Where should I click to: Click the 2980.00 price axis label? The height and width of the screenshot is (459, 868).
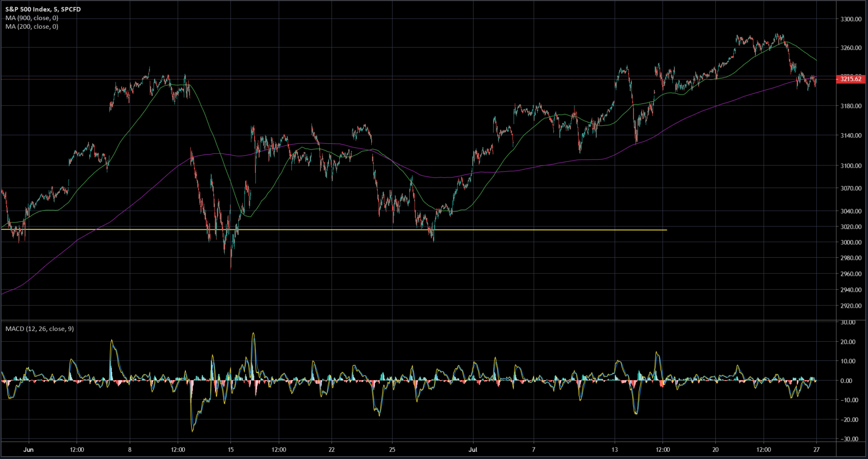851,258
